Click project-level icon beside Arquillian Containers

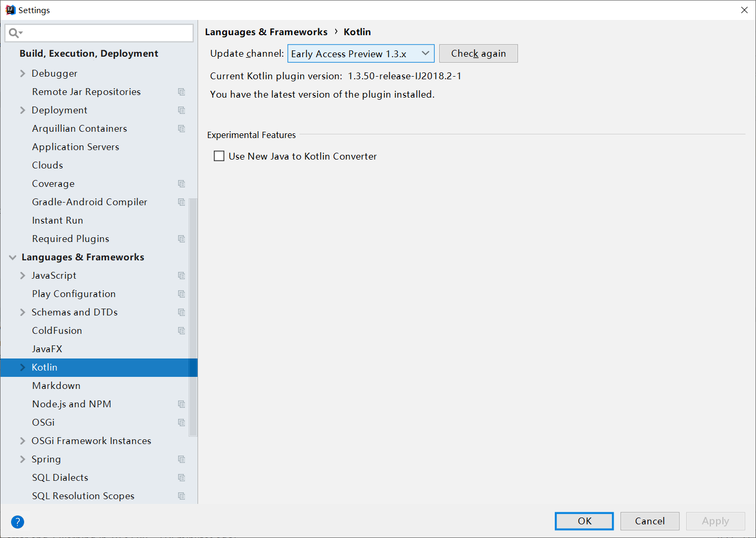click(x=181, y=129)
